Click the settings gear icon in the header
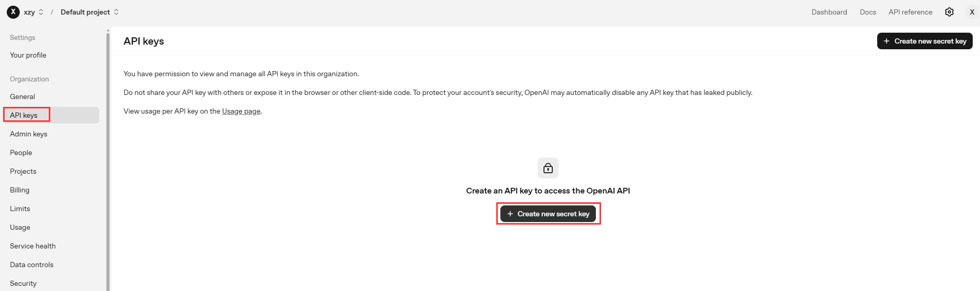The image size is (980, 291). [949, 12]
